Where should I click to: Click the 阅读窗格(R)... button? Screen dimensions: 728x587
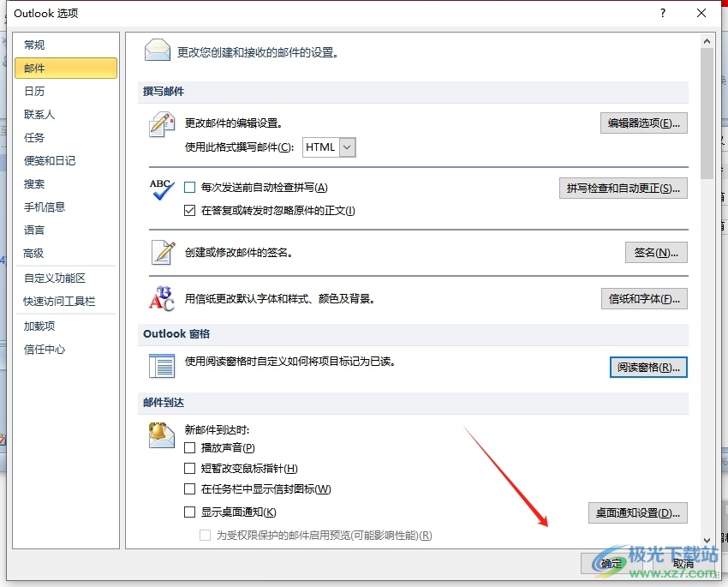coord(648,368)
